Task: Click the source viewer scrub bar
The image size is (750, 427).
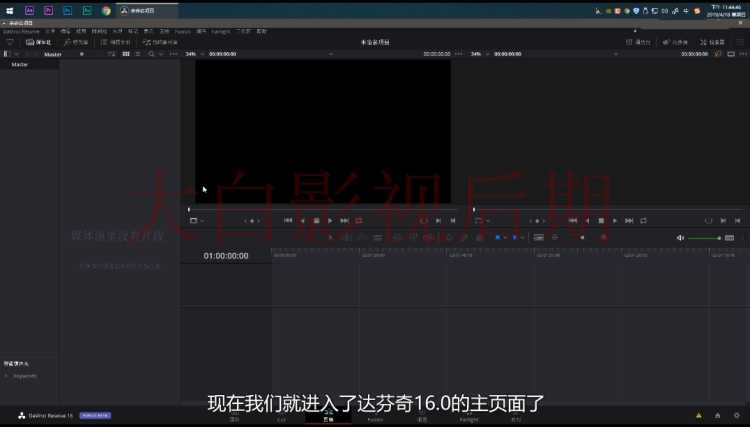Action: [x=323, y=210]
